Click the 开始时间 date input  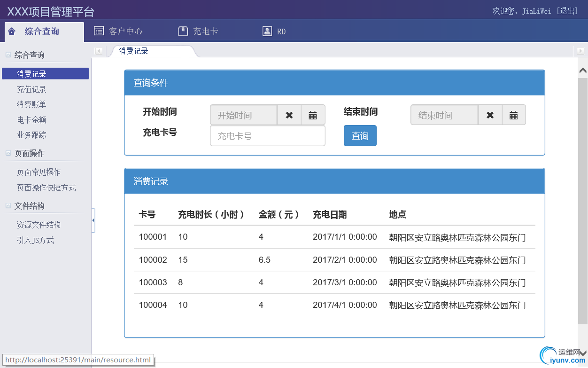(x=243, y=115)
